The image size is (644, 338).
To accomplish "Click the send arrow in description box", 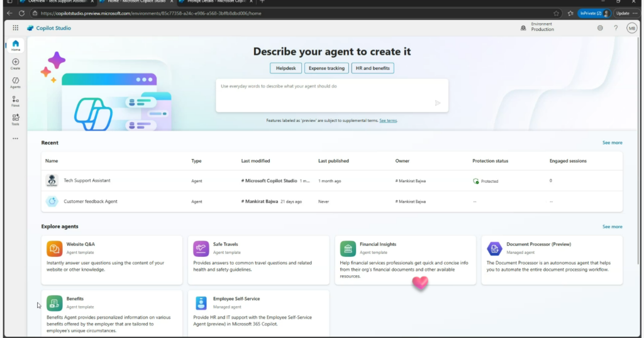I will point(438,103).
